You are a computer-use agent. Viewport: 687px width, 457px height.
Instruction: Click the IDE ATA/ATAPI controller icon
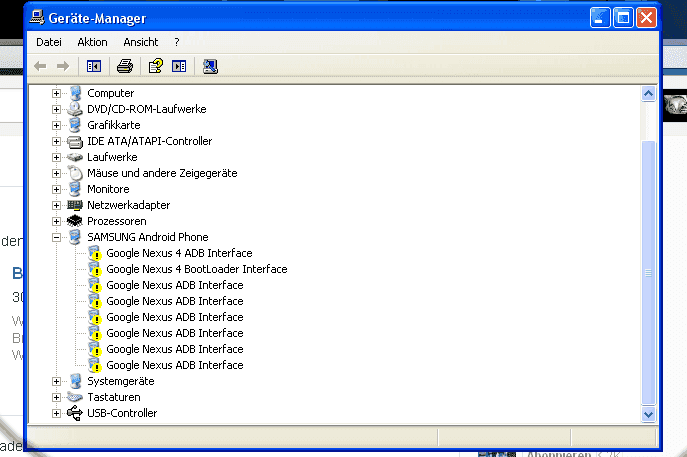pyautogui.click(x=75, y=141)
